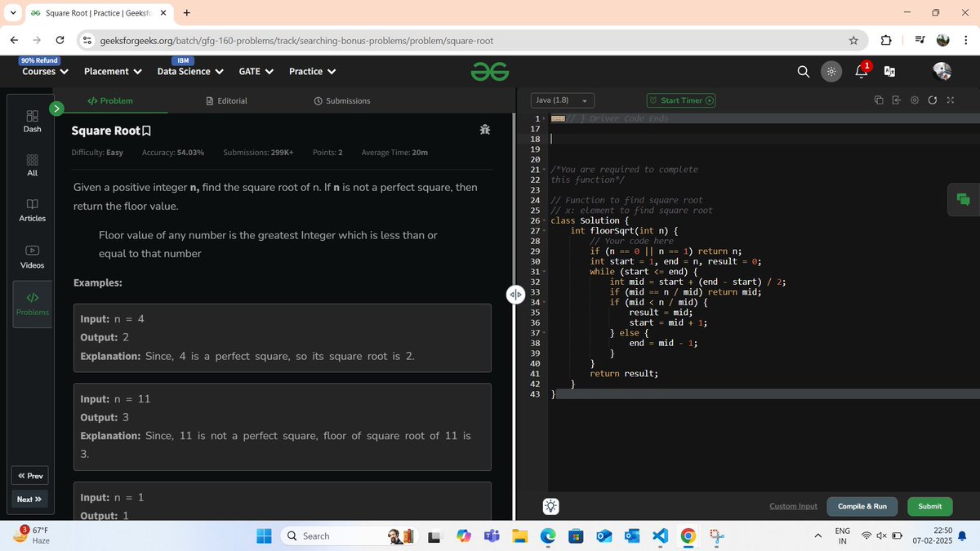Go to the Next problem

(x=30, y=500)
